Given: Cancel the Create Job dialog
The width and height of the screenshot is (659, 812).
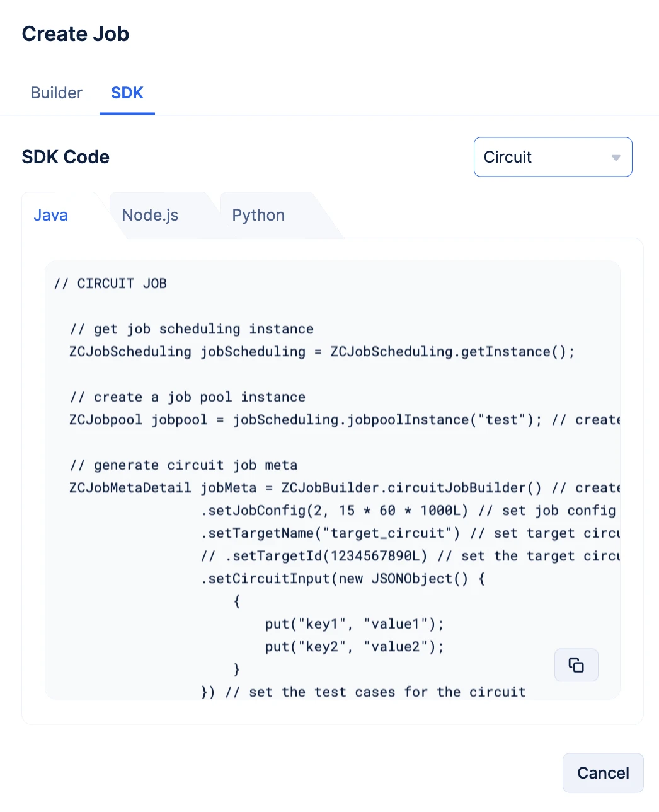Looking at the screenshot, I should (603, 773).
